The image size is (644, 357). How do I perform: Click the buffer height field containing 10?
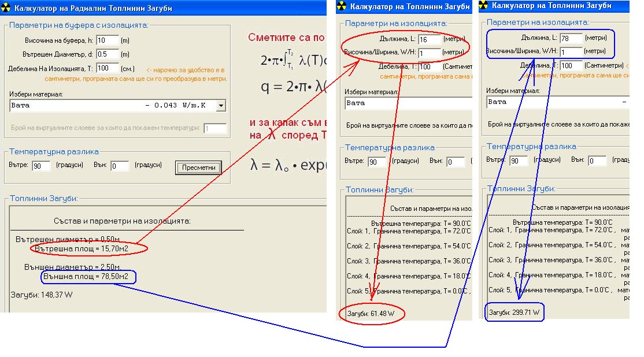point(107,40)
